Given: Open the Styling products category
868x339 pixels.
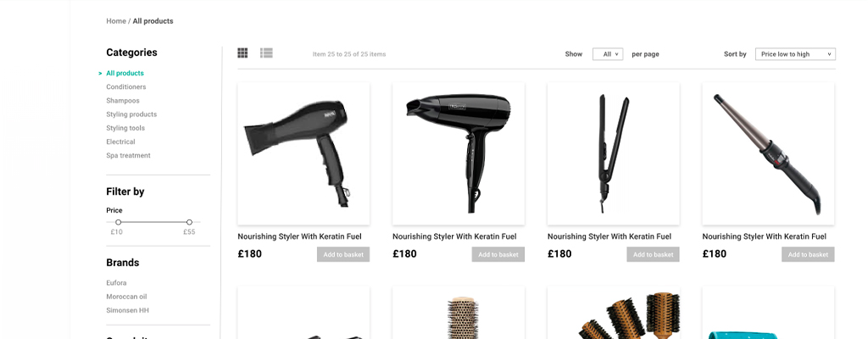Looking at the screenshot, I should (131, 114).
